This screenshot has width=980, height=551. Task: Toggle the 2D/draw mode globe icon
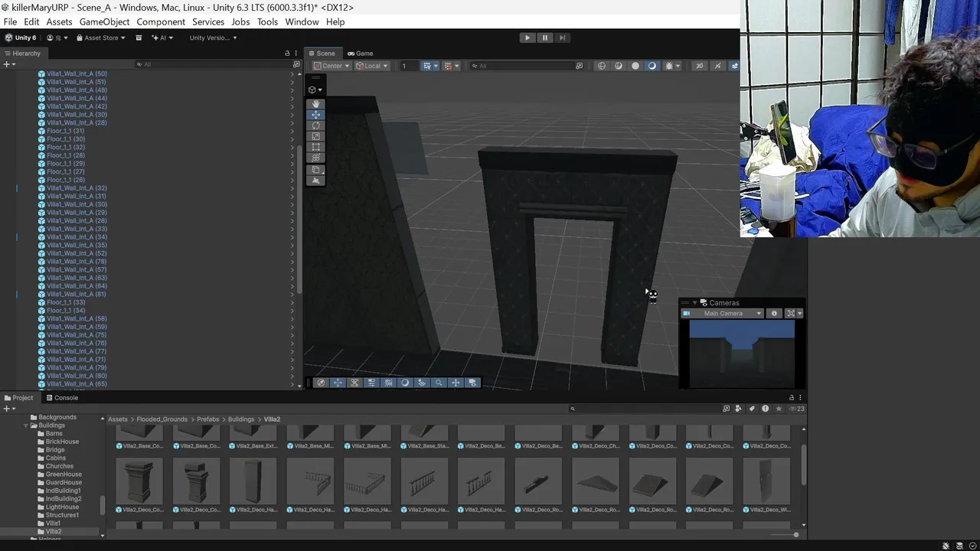click(x=602, y=66)
